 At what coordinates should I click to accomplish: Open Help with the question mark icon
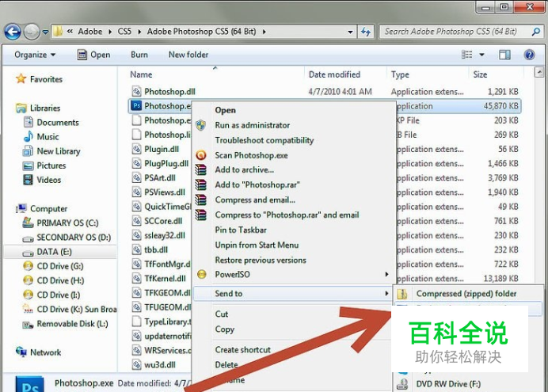click(x=530, y=55)
